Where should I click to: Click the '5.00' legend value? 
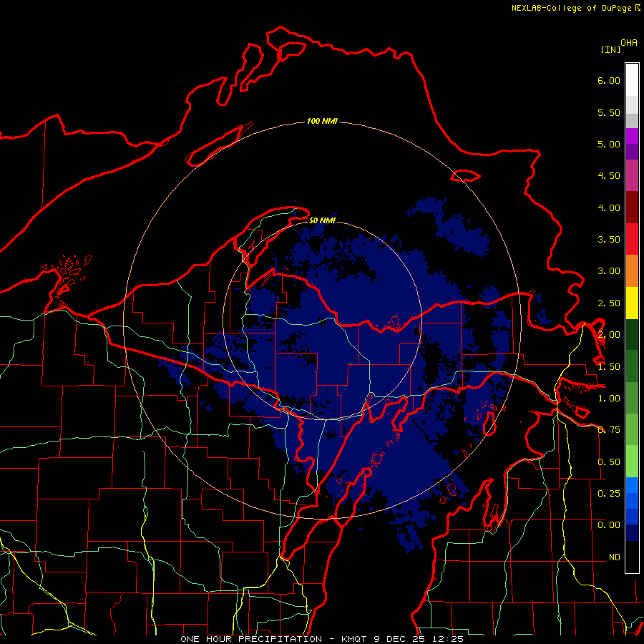coord(609,144)
